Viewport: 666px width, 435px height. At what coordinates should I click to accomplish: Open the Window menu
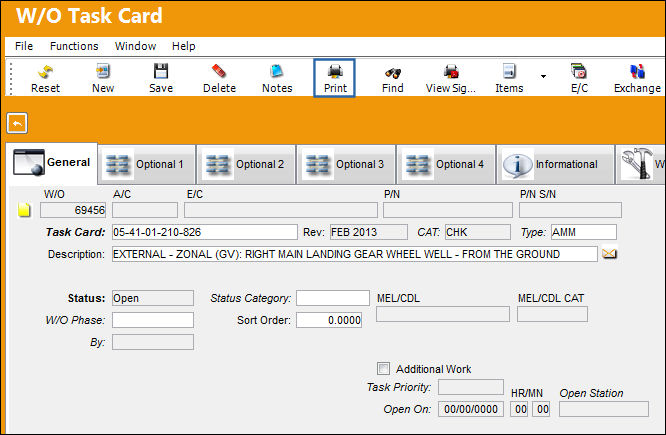tap(135, 46)
